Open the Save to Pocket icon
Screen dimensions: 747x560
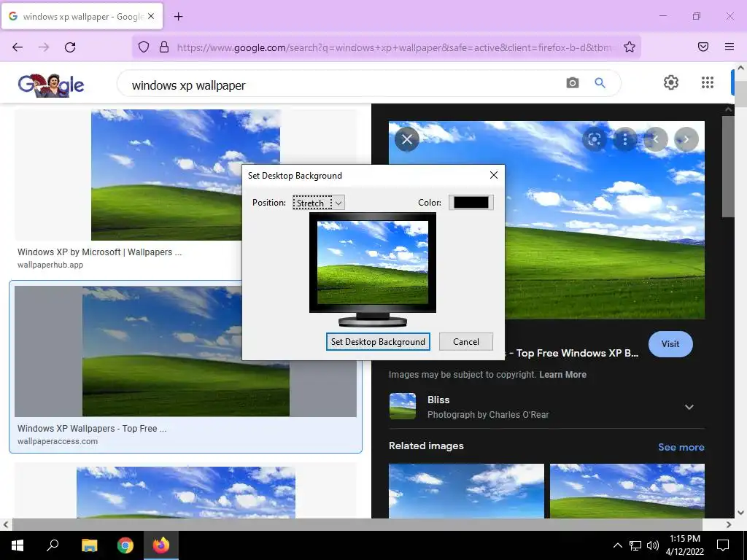[703, 47]
